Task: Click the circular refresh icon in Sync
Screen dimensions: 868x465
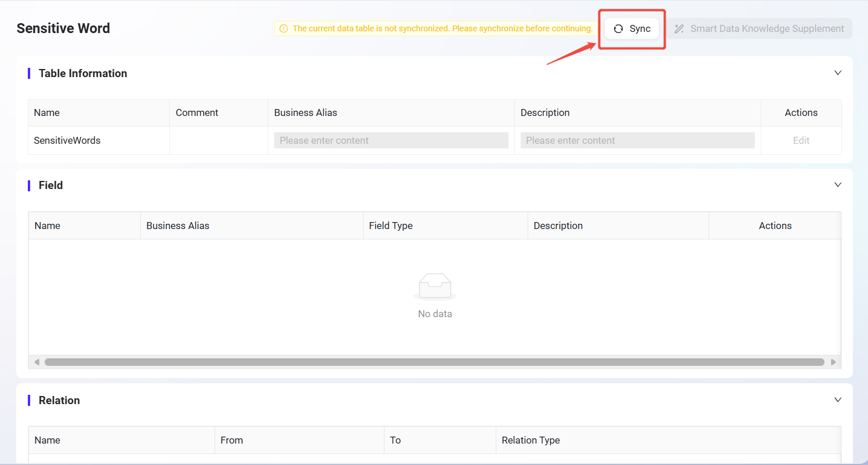Action: click(x=618, y=29)
